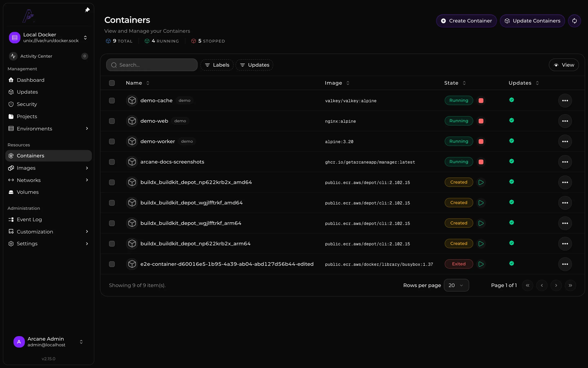Open actions menu for demo-cache row
Viewport: 588px width, 368px height.
(565, 101)
